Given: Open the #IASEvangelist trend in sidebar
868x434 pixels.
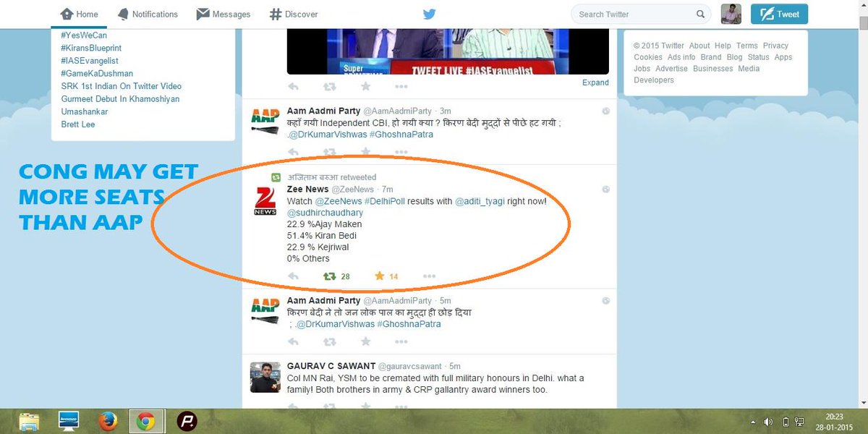Looking at the screenshot, I should 90,61.
